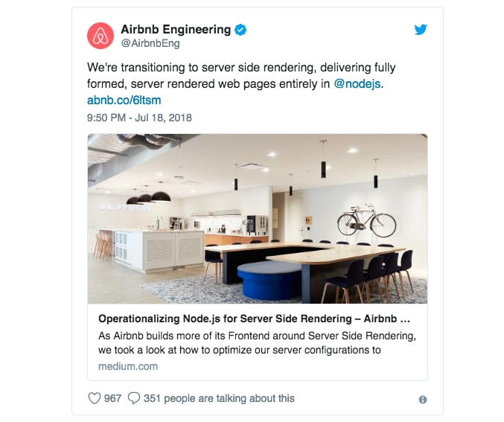This screenshot has width=504, height=422.
Task: Open the Twitter bird logo
Action: [421, 30]
